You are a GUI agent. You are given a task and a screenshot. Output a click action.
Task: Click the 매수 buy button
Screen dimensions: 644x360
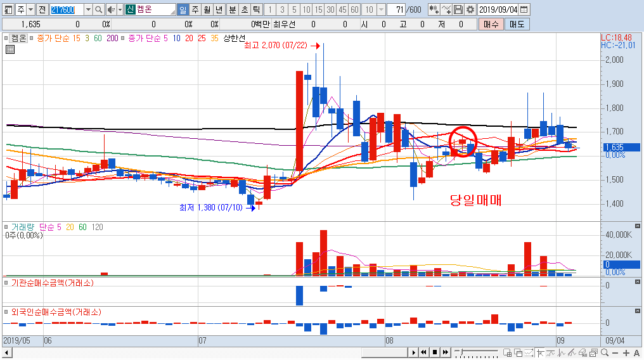click(491, 24)
